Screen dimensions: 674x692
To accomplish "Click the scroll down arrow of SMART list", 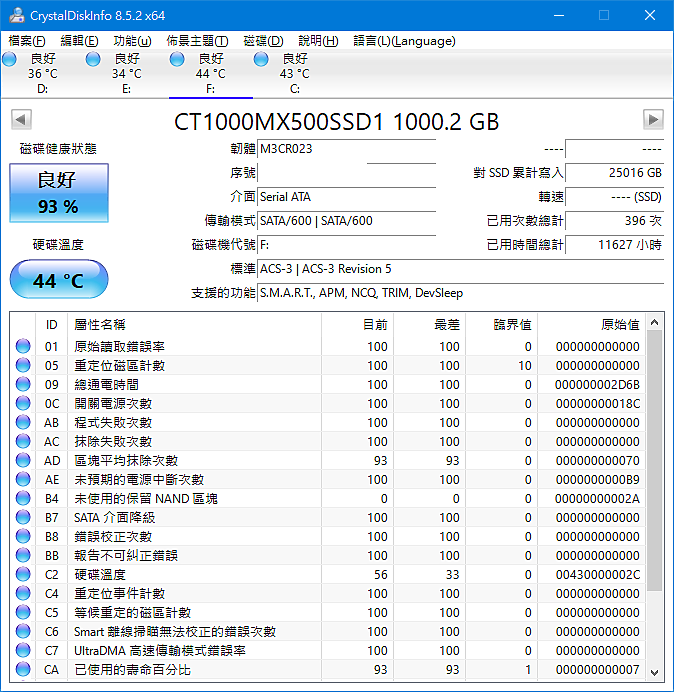I will (655, 673).
